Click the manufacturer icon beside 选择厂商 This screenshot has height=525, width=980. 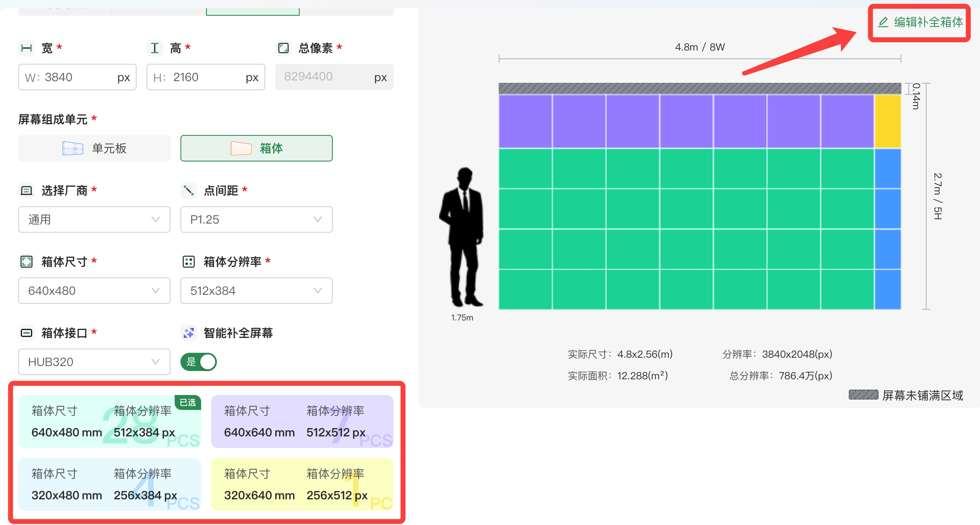26,190
